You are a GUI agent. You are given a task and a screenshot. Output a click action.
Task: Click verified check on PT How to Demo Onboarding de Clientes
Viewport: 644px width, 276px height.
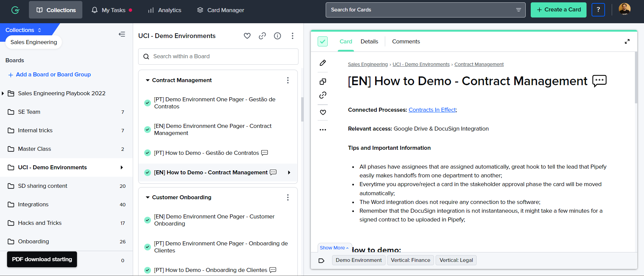[147, 270]
